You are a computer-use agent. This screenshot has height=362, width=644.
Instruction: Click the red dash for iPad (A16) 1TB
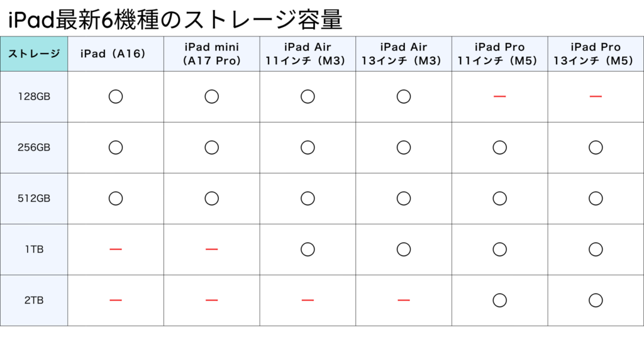(x=116, y=250)
